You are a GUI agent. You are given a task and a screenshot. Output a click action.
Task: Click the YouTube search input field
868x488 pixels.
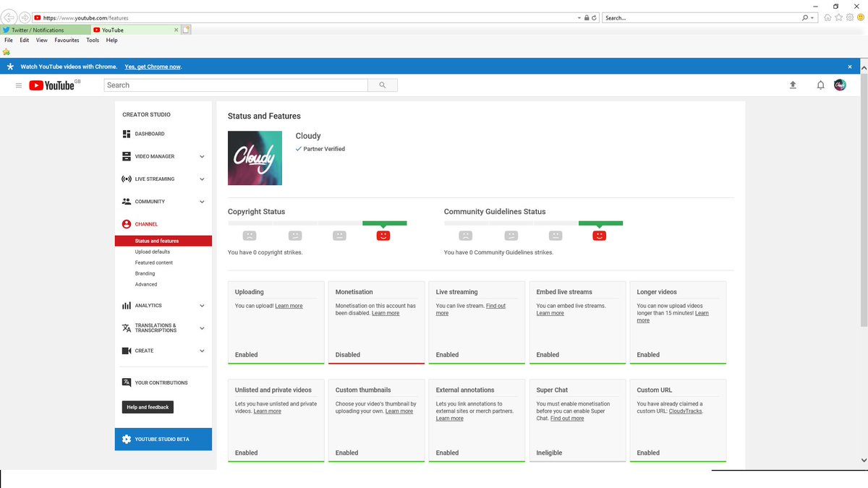236,85
